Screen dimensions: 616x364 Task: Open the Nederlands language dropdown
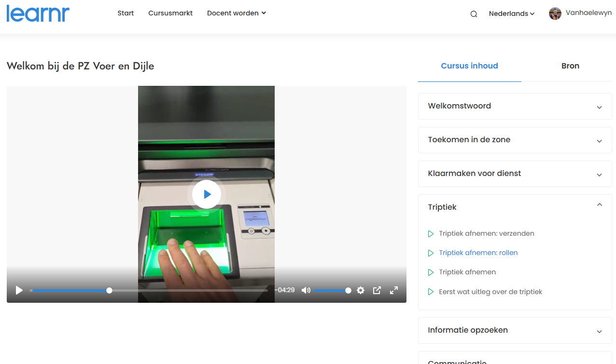(511, 13)
